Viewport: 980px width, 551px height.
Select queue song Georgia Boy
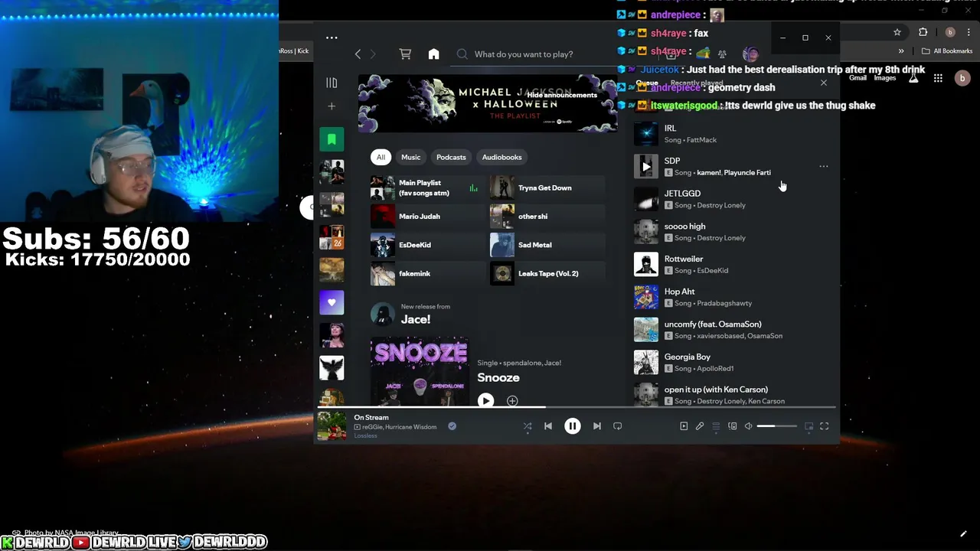point(733,362)
